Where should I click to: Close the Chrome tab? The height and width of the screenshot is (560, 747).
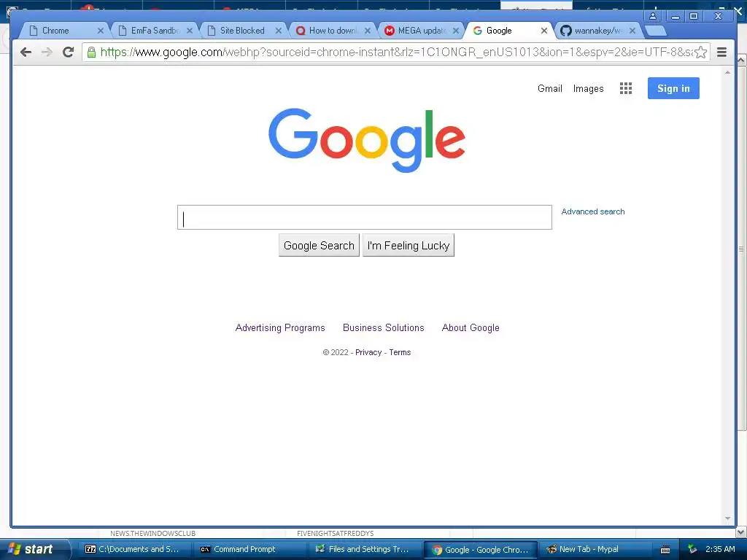point(101,31)
